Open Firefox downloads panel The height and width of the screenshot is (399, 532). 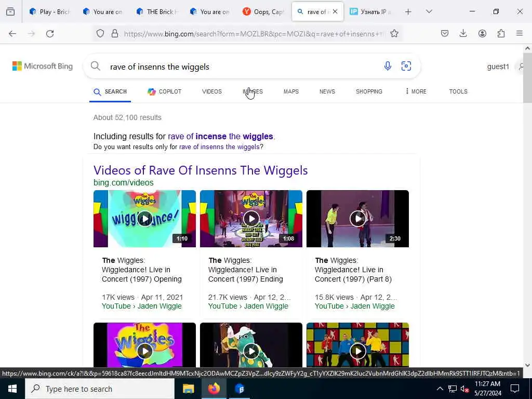[463, 33]
